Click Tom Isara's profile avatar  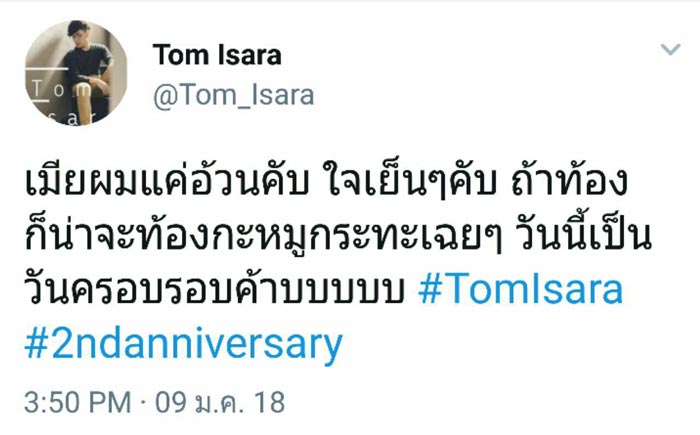pyautogui.click(x=75, y=74)
